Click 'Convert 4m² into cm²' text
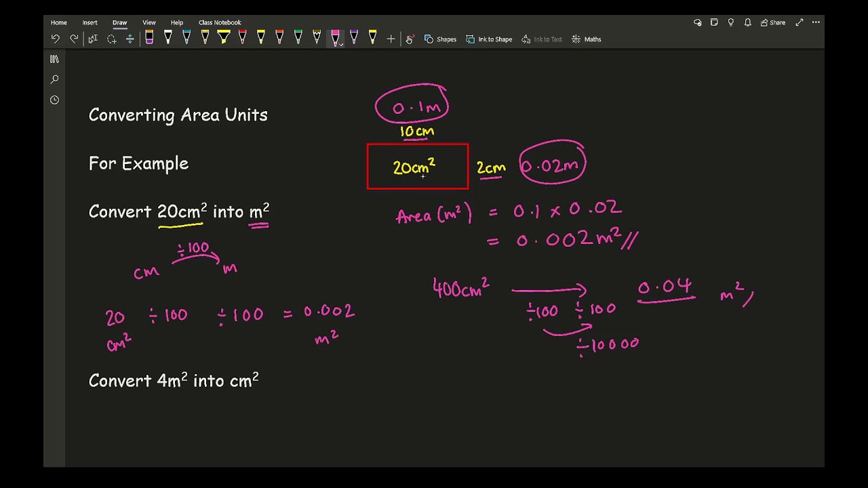Screen dimensions: 868x488 174,380
